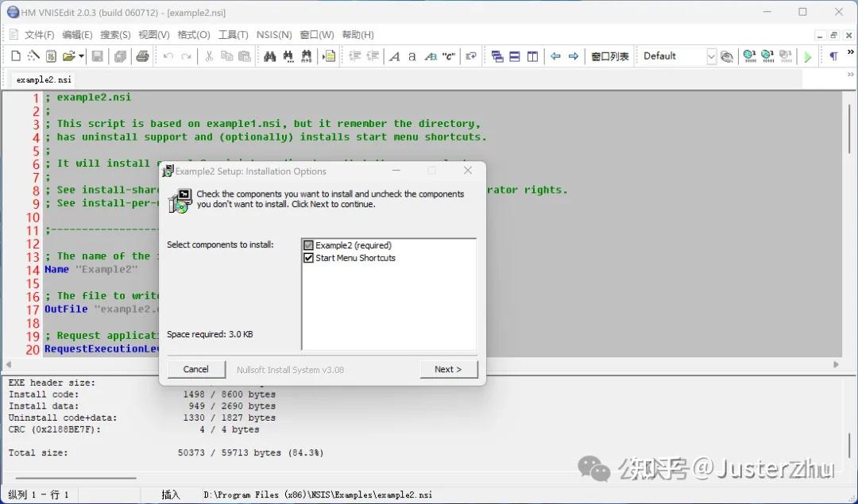Open the 格式(O) menu

[194, 34]
